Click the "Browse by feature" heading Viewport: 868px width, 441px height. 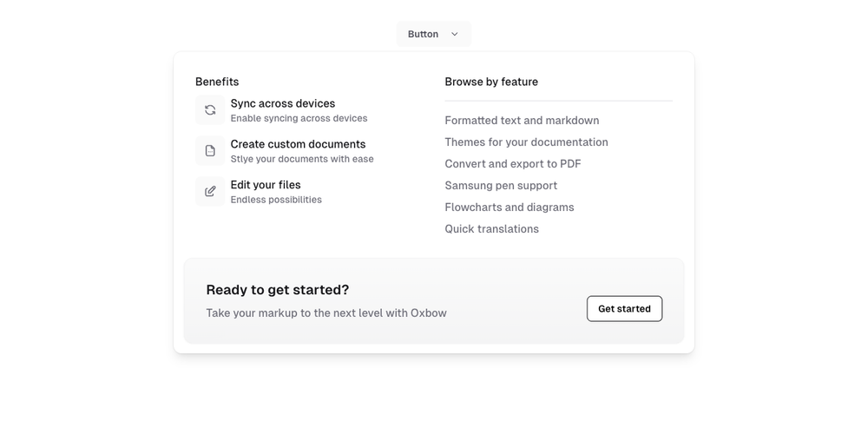[x=491, y=82]
